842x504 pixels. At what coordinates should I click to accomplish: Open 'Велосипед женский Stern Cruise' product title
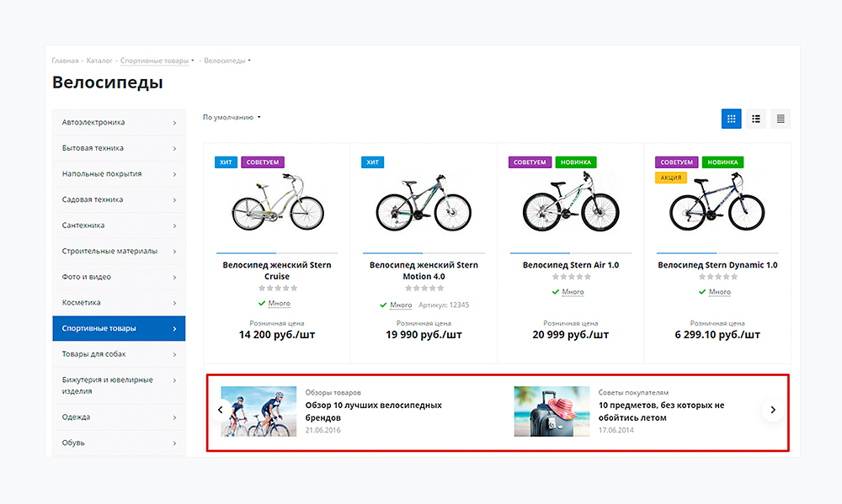pos(277,270)
